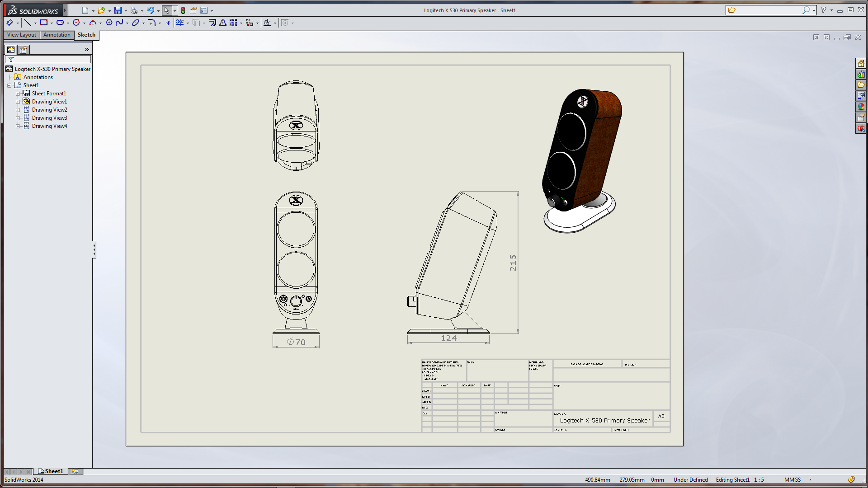Select the Smart Dimension tool
868x488 pixels.
[9, 23]
